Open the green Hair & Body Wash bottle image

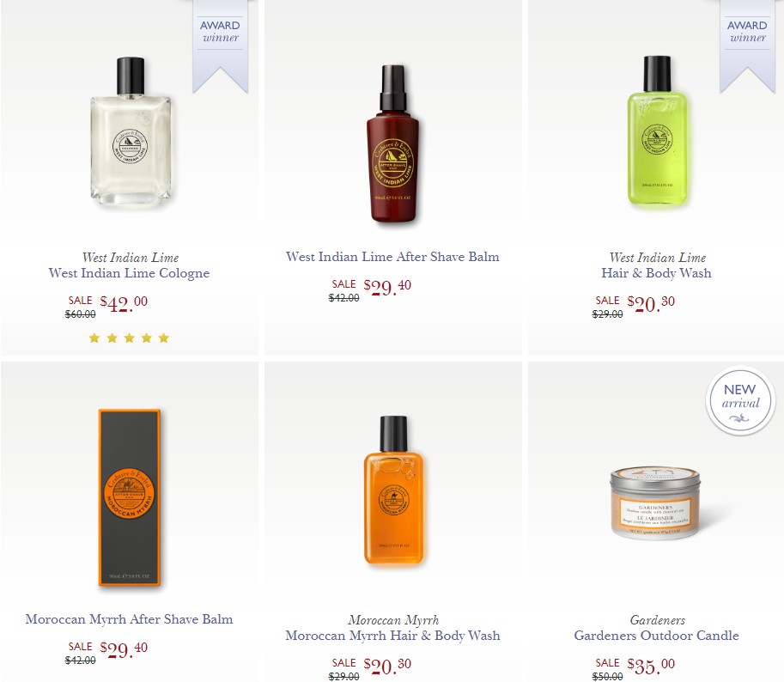pyautogui.click(x=657, y=131)
